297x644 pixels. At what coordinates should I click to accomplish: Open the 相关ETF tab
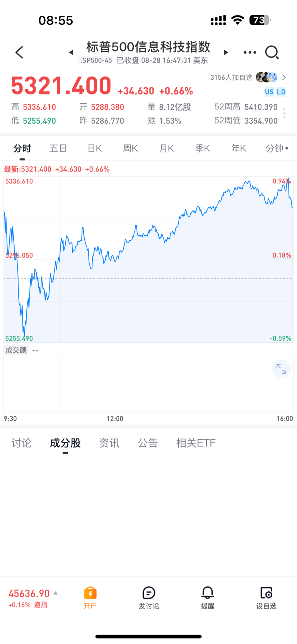(x=196, y=443)
